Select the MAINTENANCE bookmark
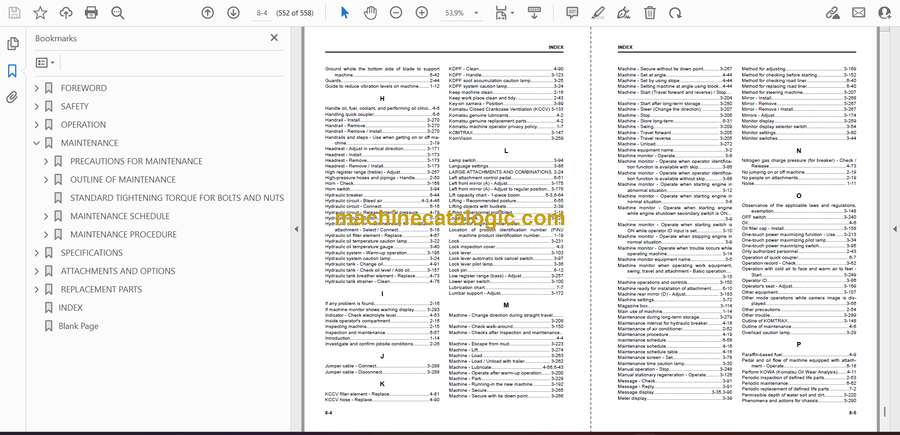Viewport: 900px width, 435px height. (90, 143)
